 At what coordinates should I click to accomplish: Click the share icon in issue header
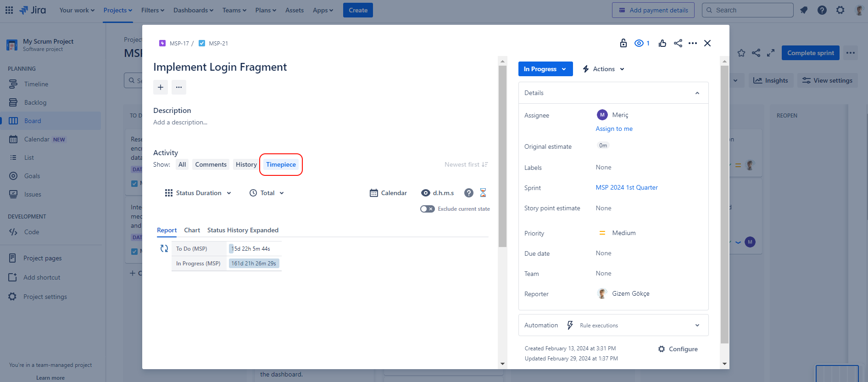pyautogui.click(x=678, y=43)
